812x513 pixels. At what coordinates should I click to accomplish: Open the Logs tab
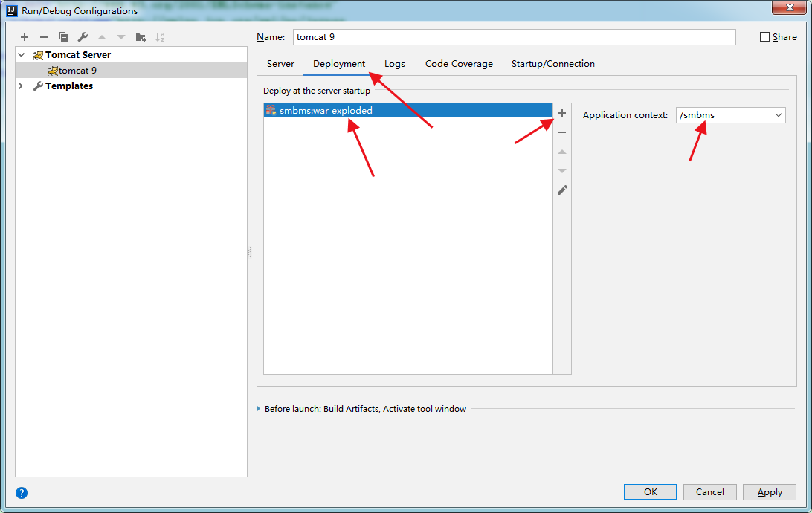click(x=395, y=64)
